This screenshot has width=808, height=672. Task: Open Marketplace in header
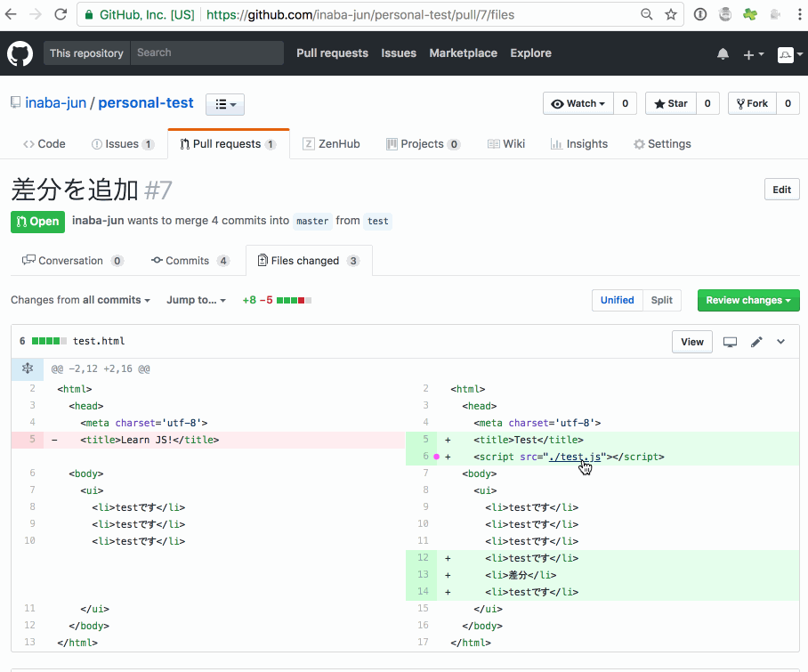tap(463, 53)
